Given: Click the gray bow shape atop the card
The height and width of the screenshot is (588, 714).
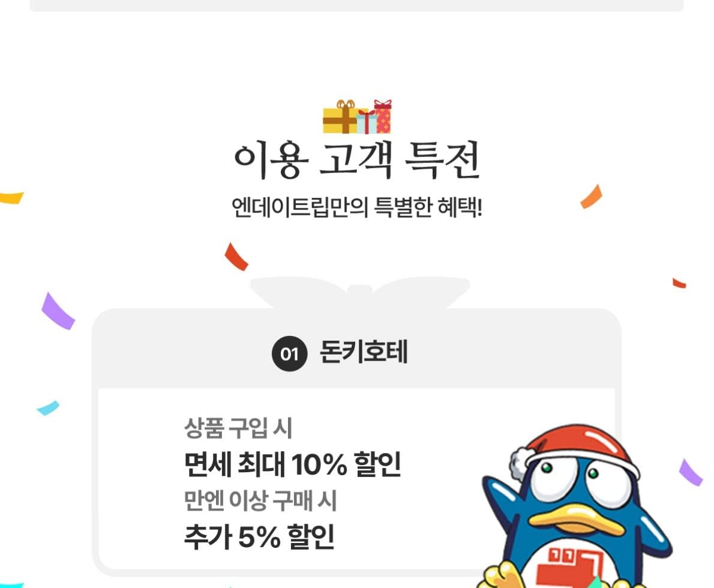Looking at the screenshot, I should [x=359, y=292].
